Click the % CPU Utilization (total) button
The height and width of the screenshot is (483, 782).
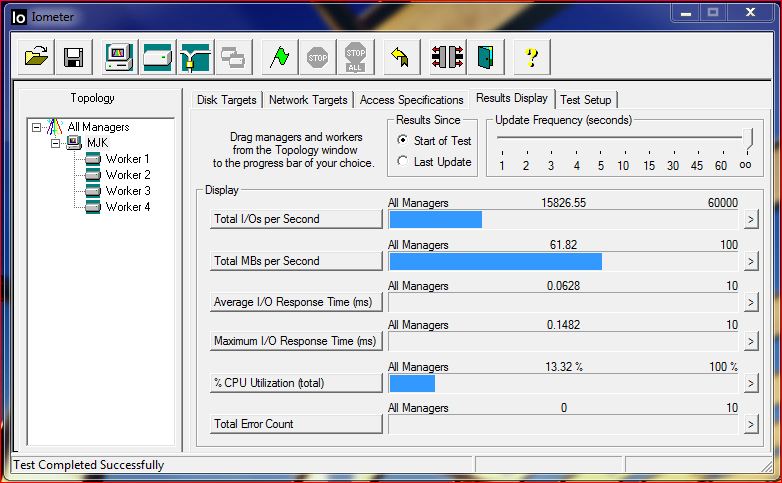[296, 383]
